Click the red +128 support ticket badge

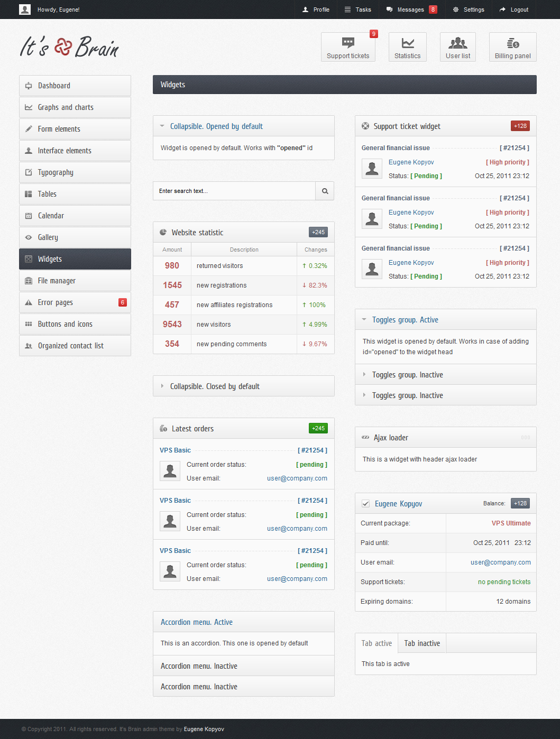point(520,126)
